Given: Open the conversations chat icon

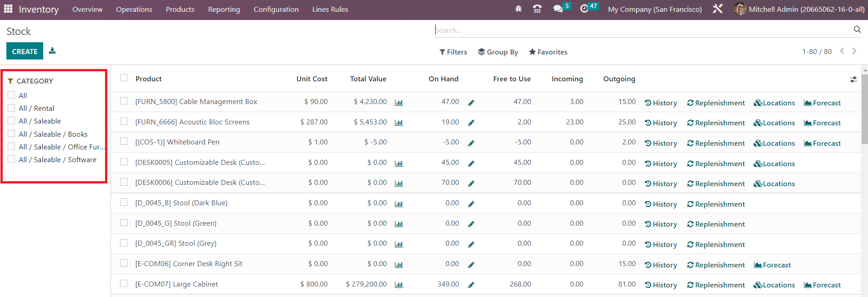Looking at the screenshot, I should pos(558,9).
